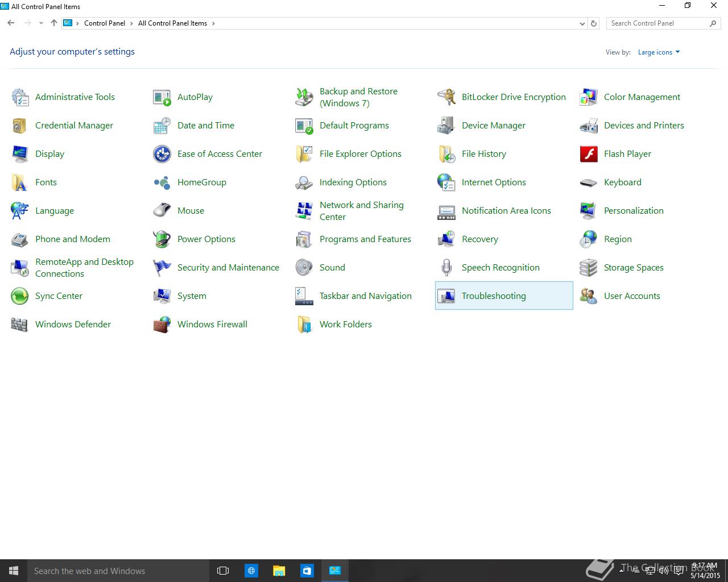Open Phone and Modem link
Image resolution: width=728 pixels, height=582 pixels.
[x=73, y=239]
